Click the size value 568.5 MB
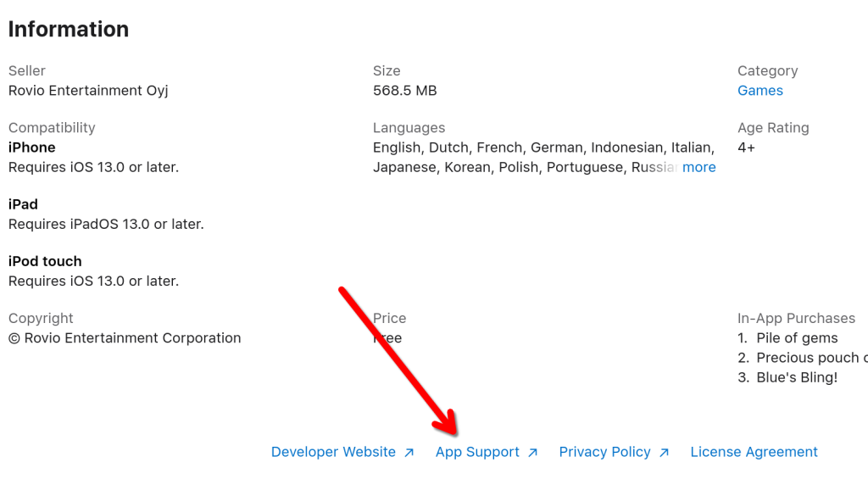Viewport: 868px width, 490px height. (x=404, y=90)
